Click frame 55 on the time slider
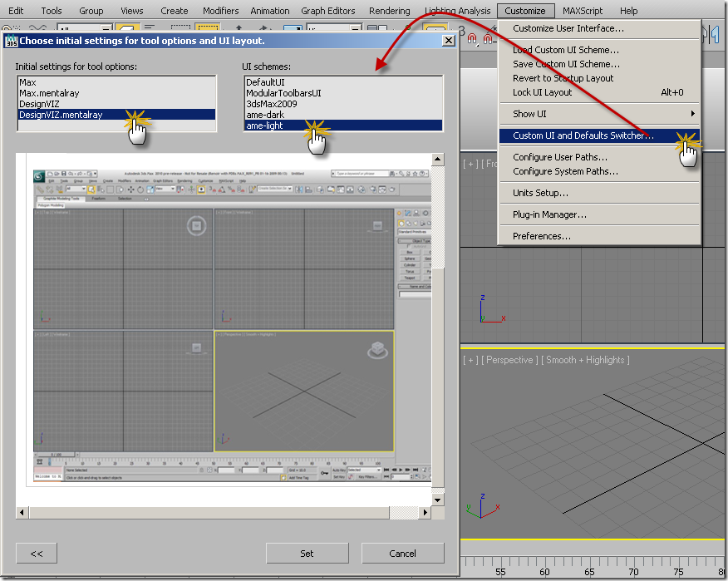This screenshot has height=581, width=728. pyautogui.click(x=500, y=572)
